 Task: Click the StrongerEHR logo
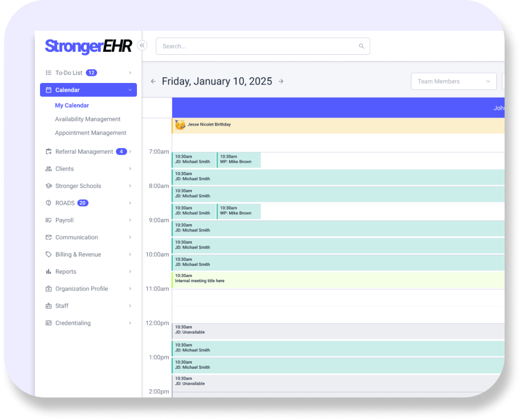point(88,46)
